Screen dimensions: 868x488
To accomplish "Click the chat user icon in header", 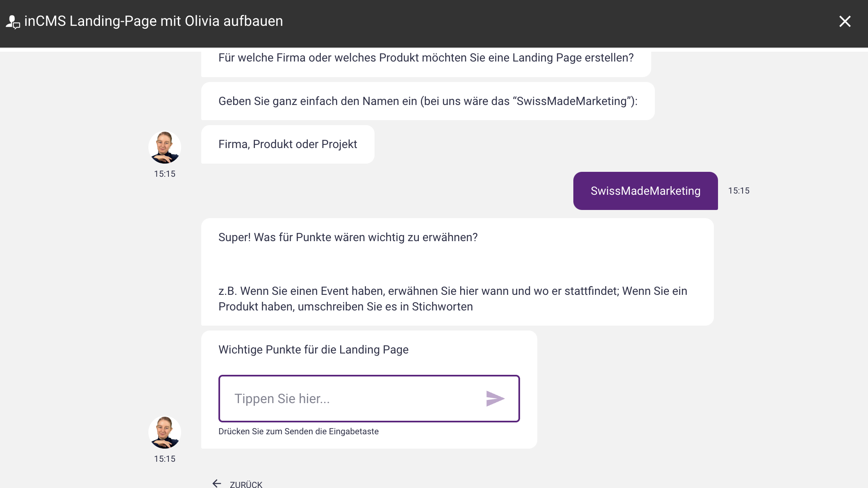I will point(13,22).
